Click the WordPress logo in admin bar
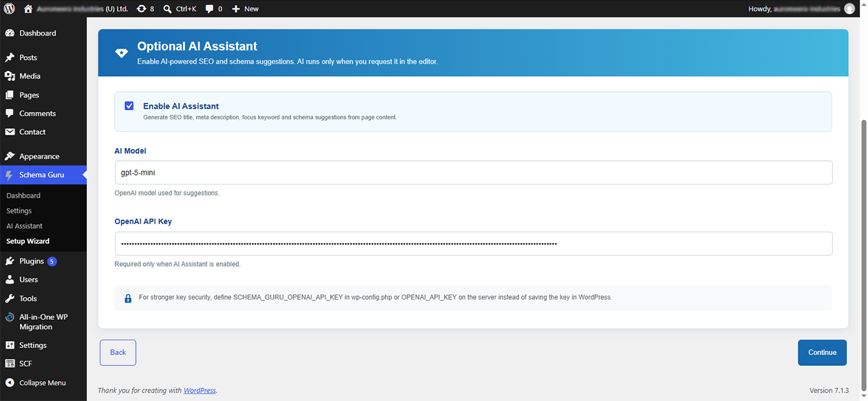The image size is (868, 401). pos(9,9)
